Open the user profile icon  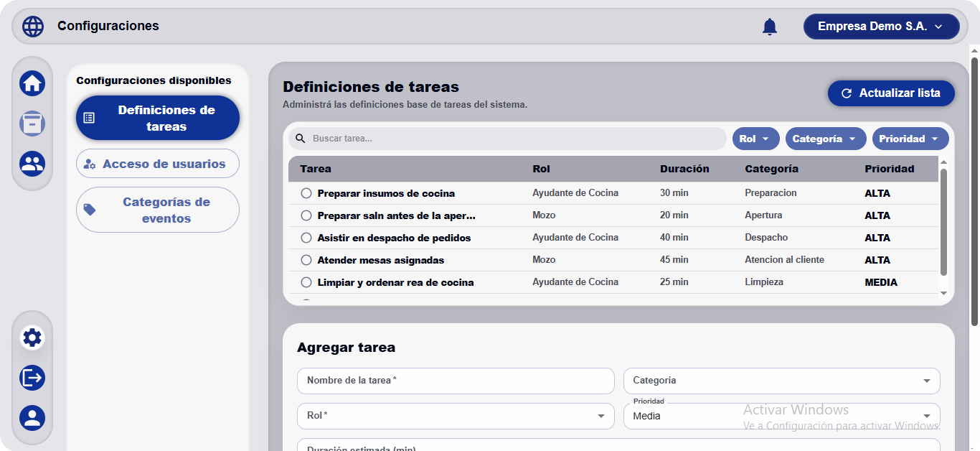click(x=32, y=418)
